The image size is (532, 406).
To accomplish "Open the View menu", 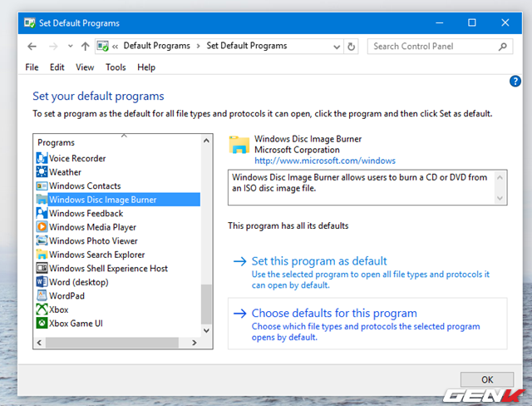I will pyautogui.click(x=85, y=67).
